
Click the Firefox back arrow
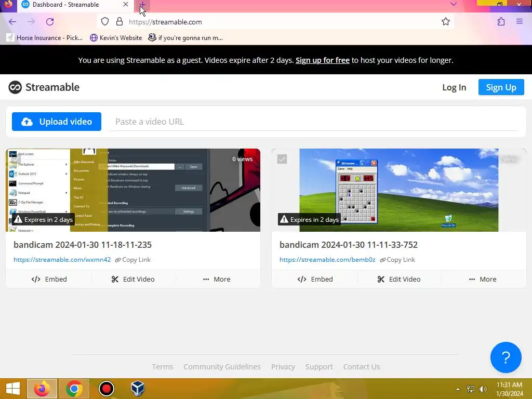[x=12, y=22]
